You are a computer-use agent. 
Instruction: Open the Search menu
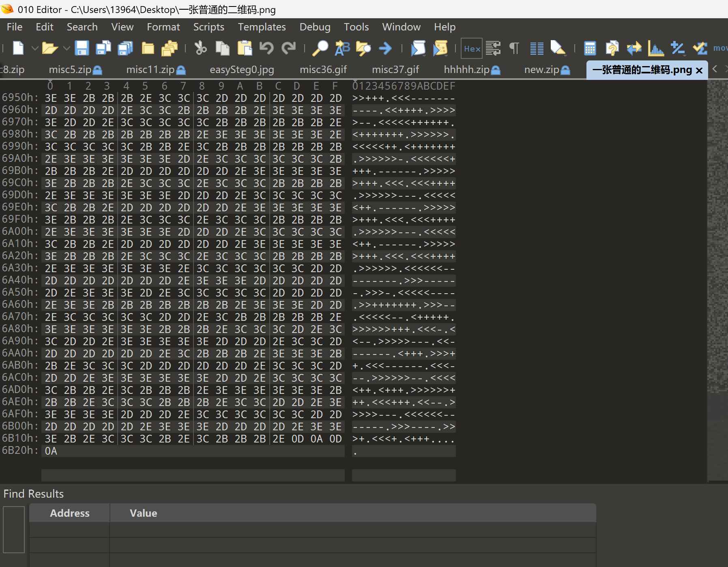click(82, 27)
